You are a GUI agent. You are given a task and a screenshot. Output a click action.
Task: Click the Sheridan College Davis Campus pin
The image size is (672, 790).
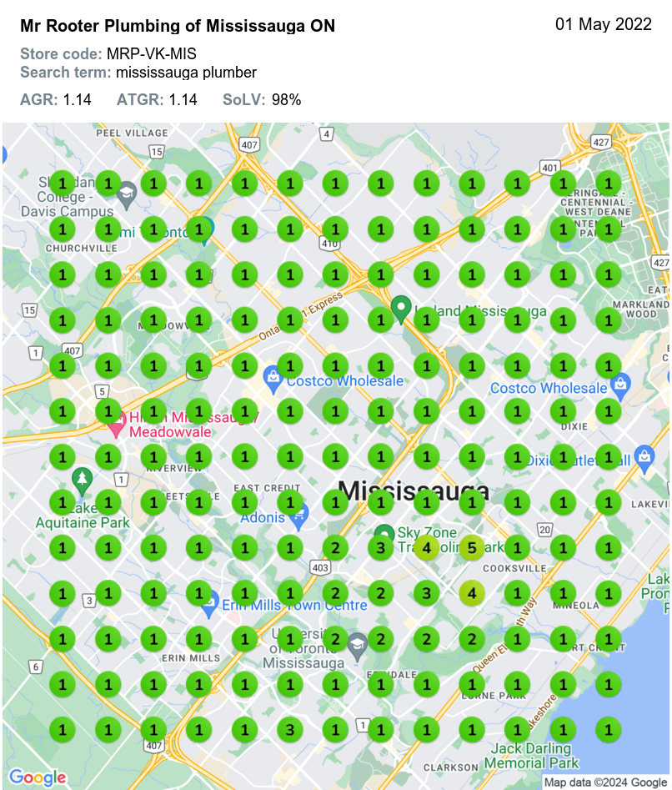[x=127, y=195]
